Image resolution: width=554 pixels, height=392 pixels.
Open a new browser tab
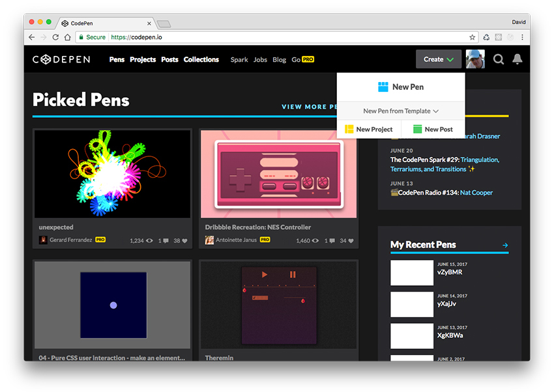point(164,24)
